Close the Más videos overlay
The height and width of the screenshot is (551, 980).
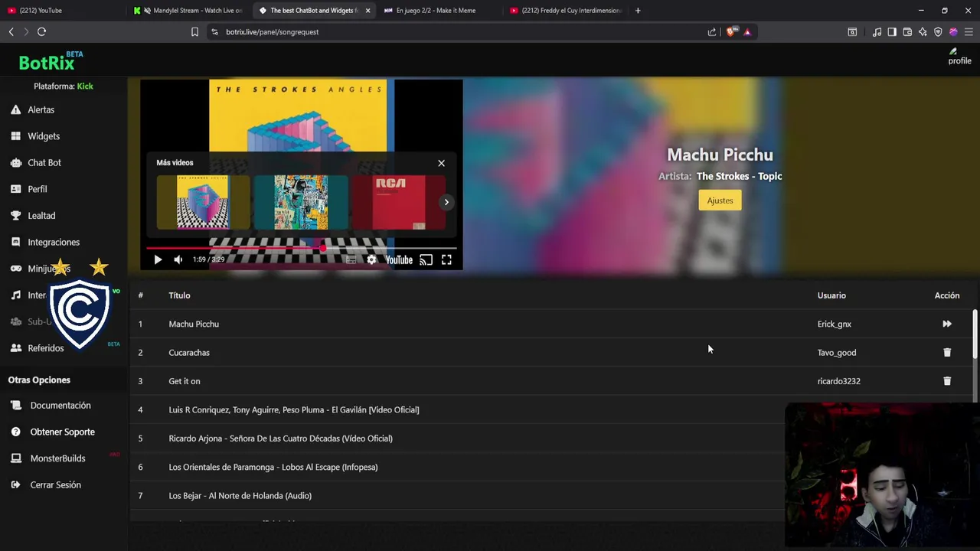pyautogui.click(x=441, y=163)
